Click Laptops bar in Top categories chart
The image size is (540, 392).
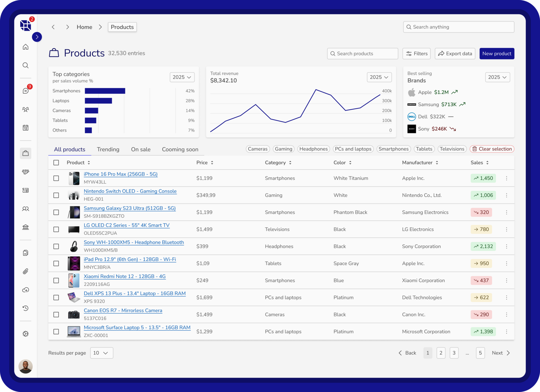coord(98,101)
